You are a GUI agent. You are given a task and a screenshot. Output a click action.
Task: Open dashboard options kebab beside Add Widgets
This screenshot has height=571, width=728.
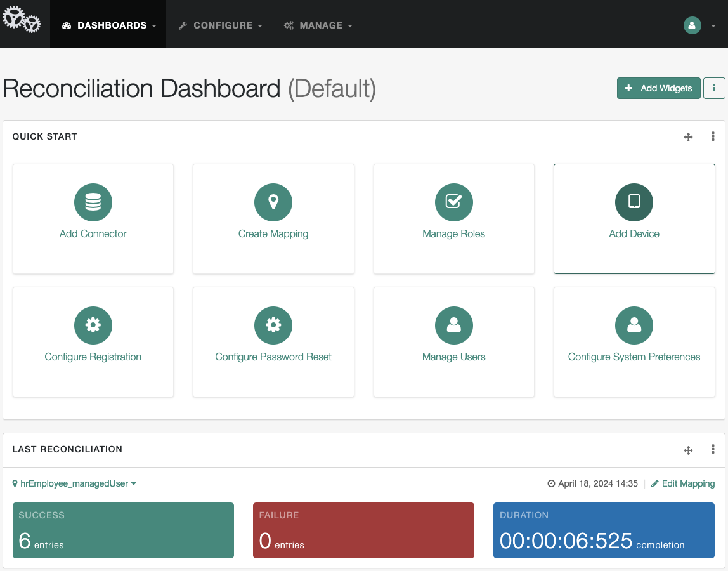pos(713,88)
